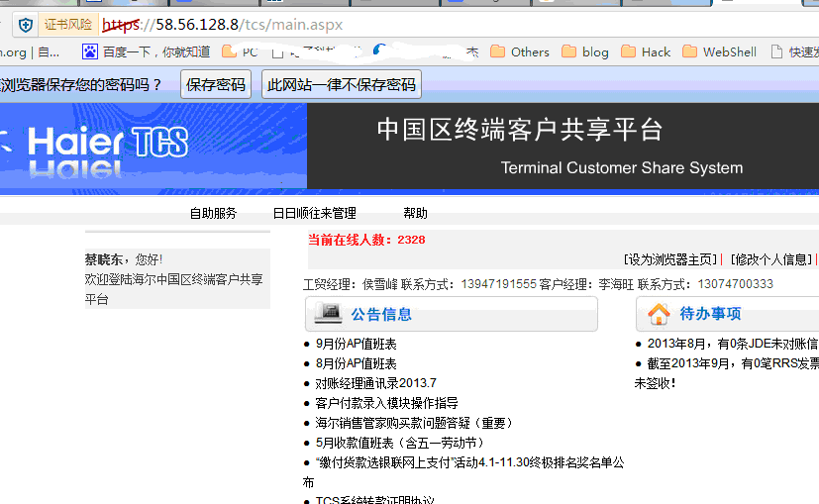This screenshot has height=504, width=819.
Task: Click the 待办事项 house icon
Action: (659, 314)
